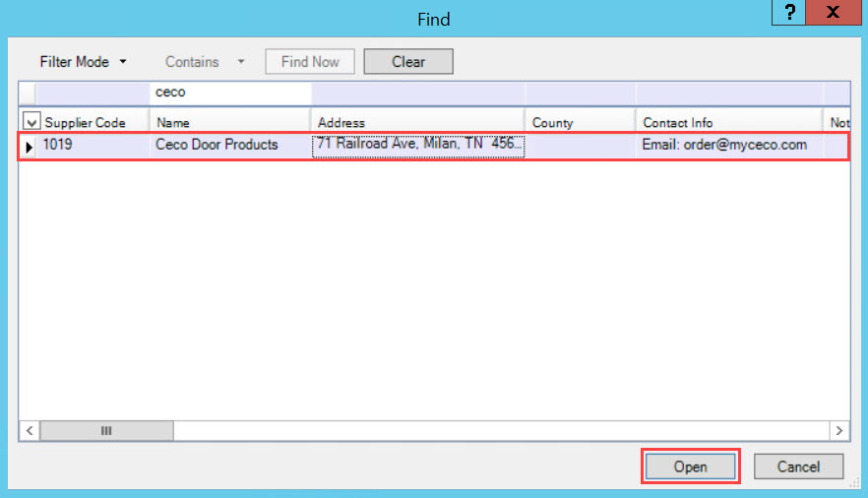Click the Cancel button
This screenshot has height=498, width=868.
798,467
